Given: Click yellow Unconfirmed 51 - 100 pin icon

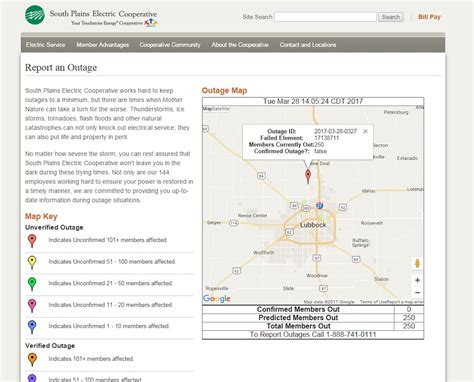Looking at the screenshot, I should 32,262.
